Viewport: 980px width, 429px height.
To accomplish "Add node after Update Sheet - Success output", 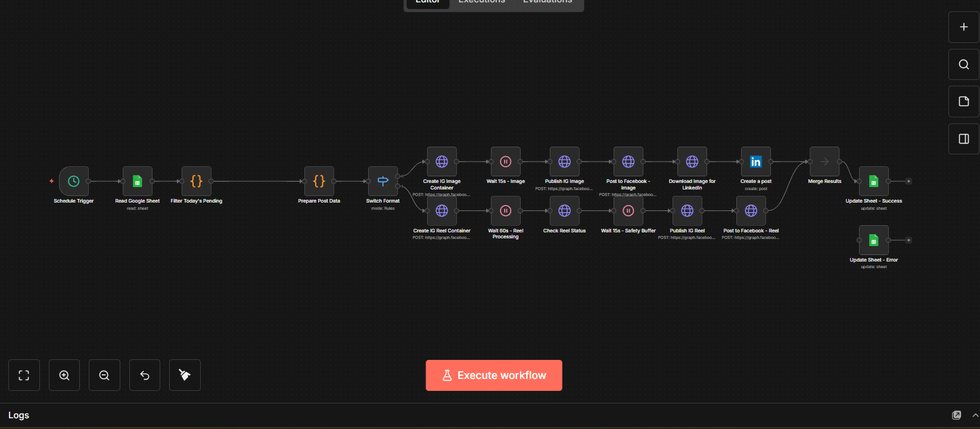I will pyautogui.click(x=909, y=181).
